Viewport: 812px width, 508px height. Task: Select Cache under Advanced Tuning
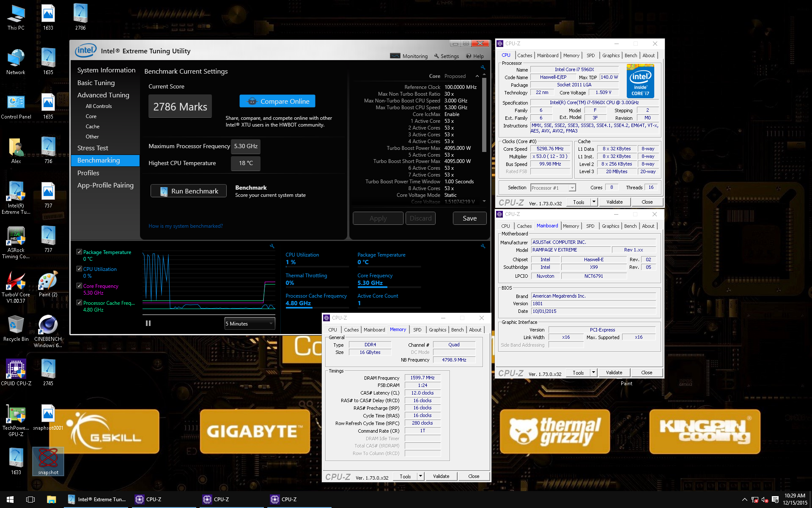(x=92, y=127)
